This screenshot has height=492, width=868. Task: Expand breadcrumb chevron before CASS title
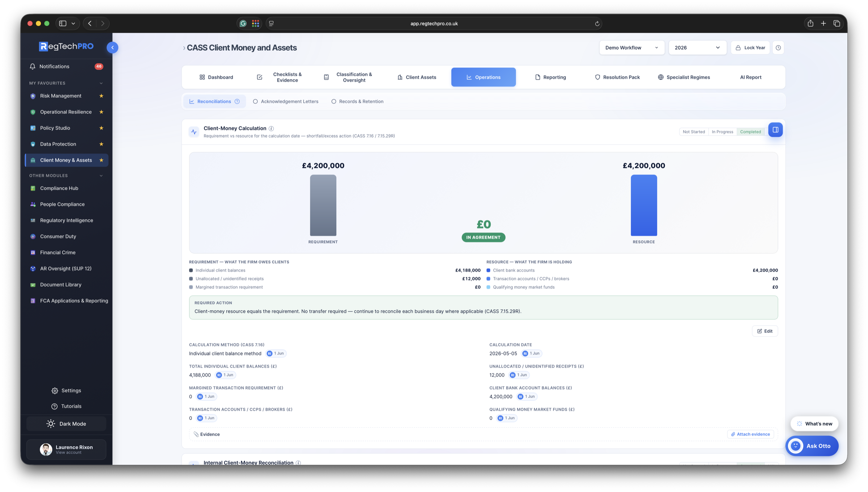(x=184, y=48)
